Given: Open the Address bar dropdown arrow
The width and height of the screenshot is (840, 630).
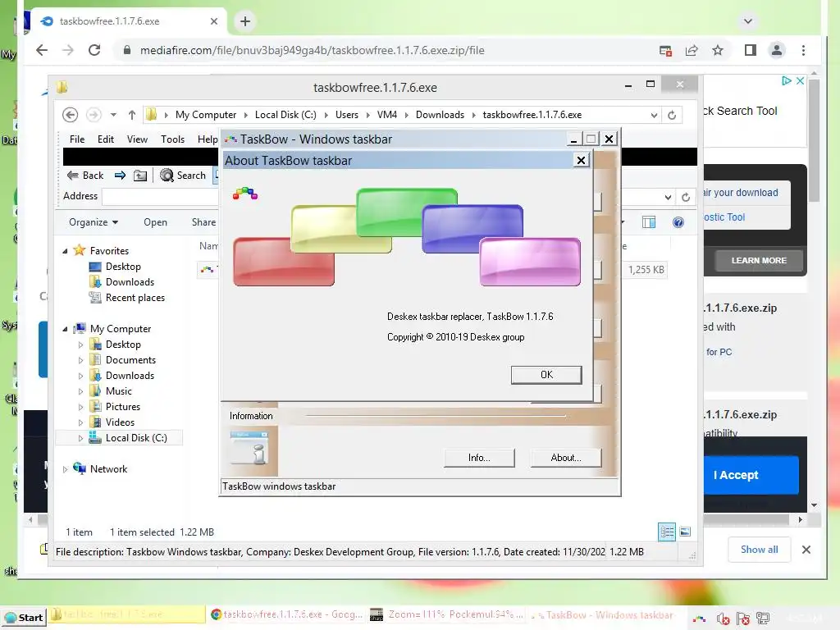Looking at the screenshot, I should [668, 197].
